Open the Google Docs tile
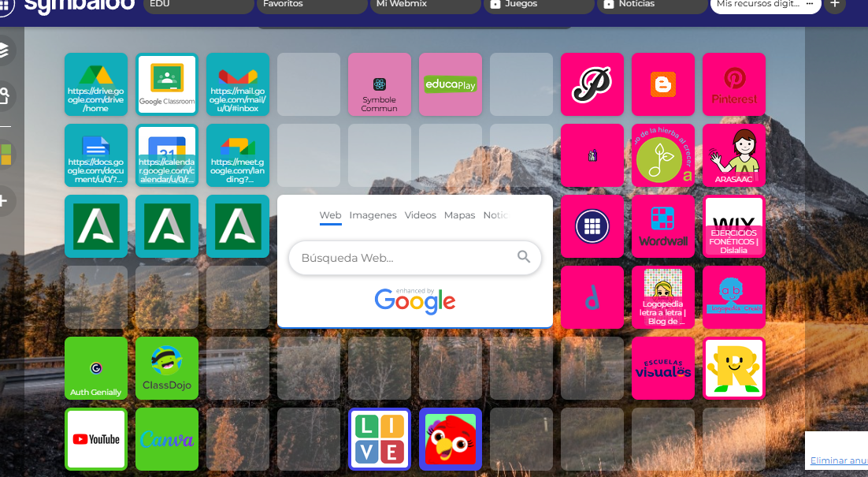This screenshot has height=477, width=868. pos(96,155)
